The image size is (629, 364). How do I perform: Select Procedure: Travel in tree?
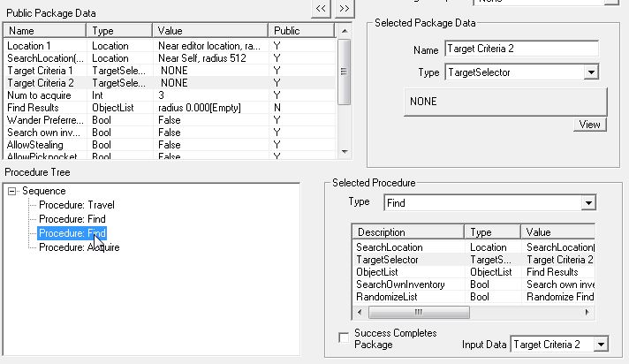tap(77, 205)
